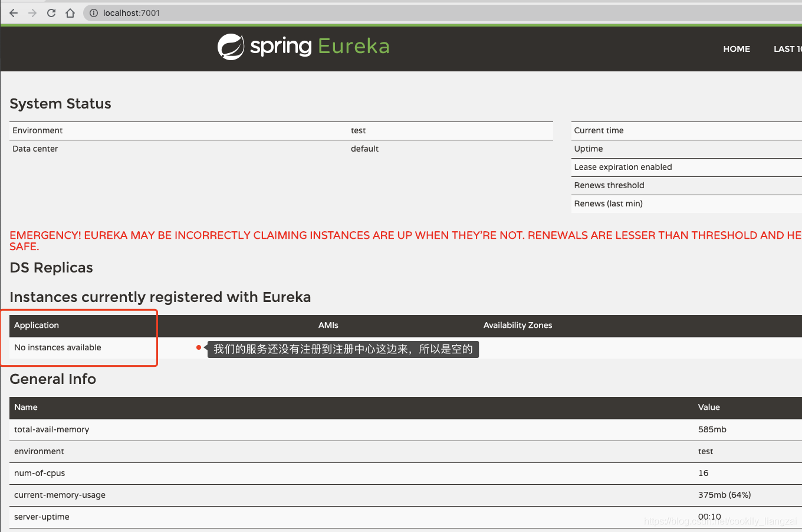This screenshot has width=802, height=532.
Task: Click the Renews threshold label
Action: pyautogui.click(x=609, y=185)
